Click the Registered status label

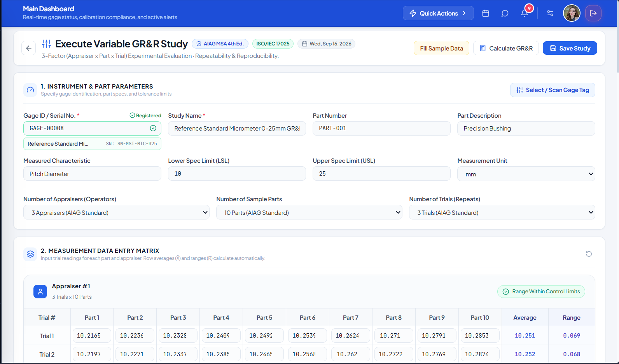pyautogui.click(x=145, y=116)
